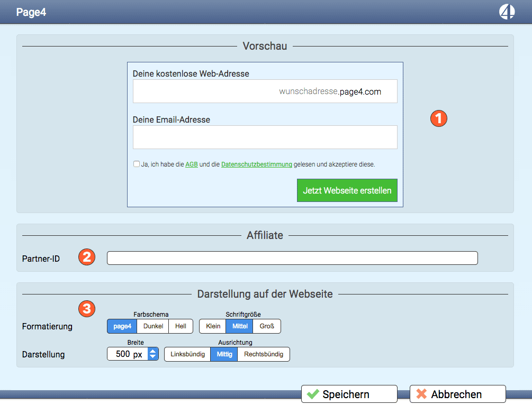Screen dimensions: 532x405
Task: Click the green checkmark icon on Speichern
Action: pyautogui.click(x=313, y=394)
